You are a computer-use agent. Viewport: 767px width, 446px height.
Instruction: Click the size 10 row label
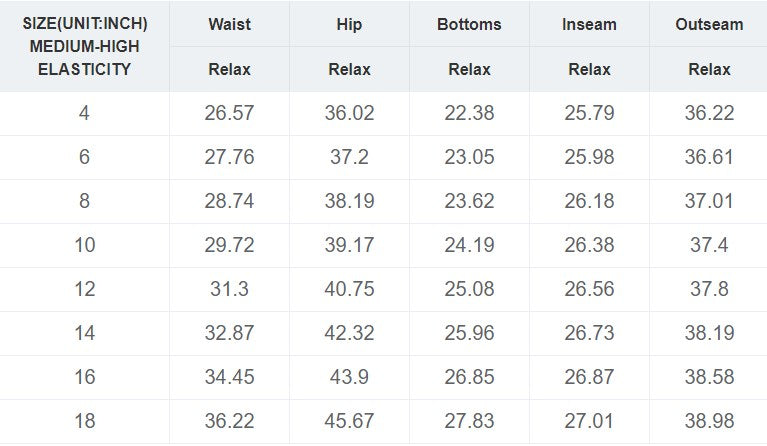[x=84, y=245]
